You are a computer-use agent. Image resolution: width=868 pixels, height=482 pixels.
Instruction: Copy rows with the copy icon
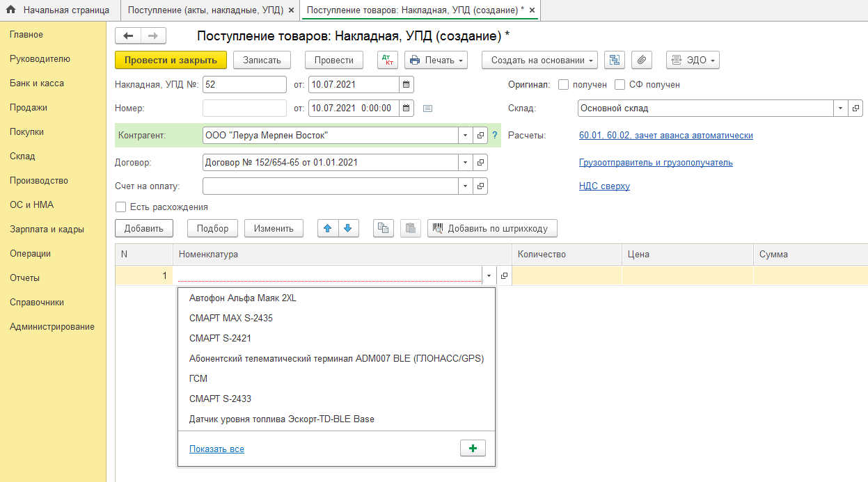384,228
